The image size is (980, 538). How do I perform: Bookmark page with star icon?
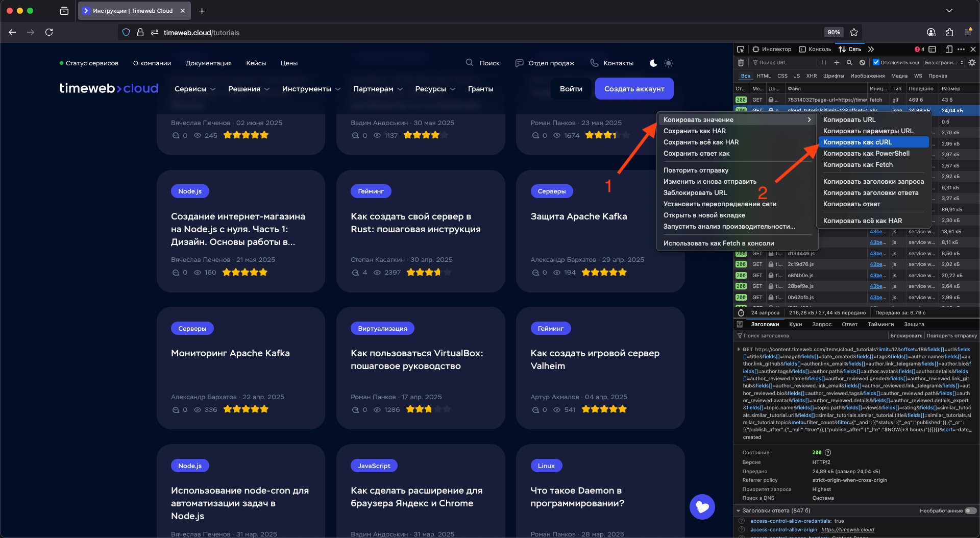[x=854, y=32]
